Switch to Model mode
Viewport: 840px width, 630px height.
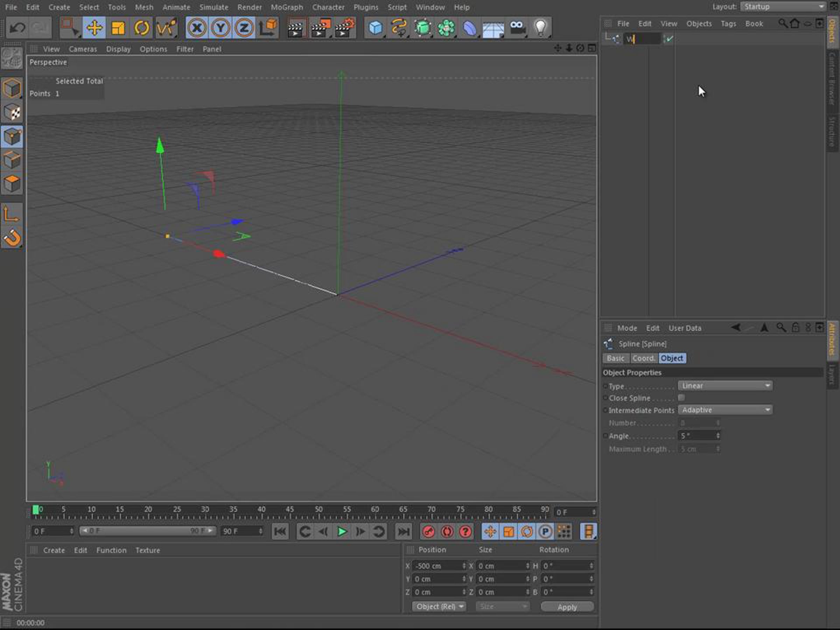pyautogui.click(x=12, y=89)
